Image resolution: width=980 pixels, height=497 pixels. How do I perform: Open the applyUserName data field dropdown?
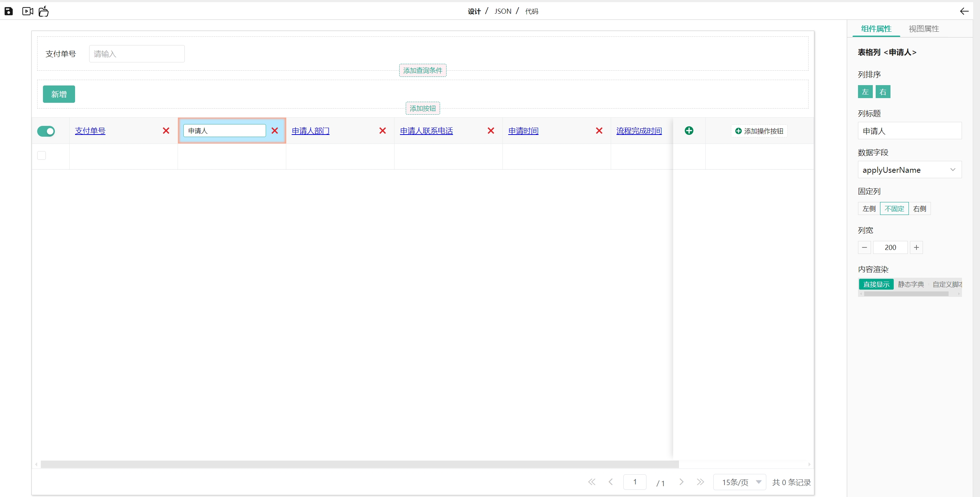point(909,170)
